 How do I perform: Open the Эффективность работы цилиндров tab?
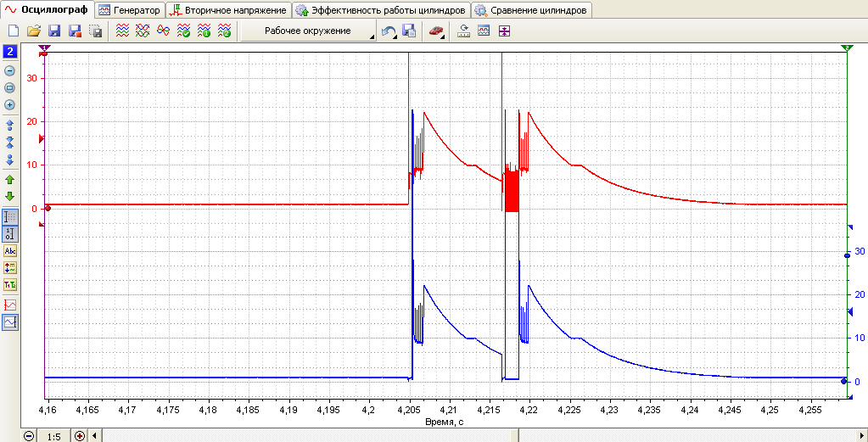(x=382, y=10)
